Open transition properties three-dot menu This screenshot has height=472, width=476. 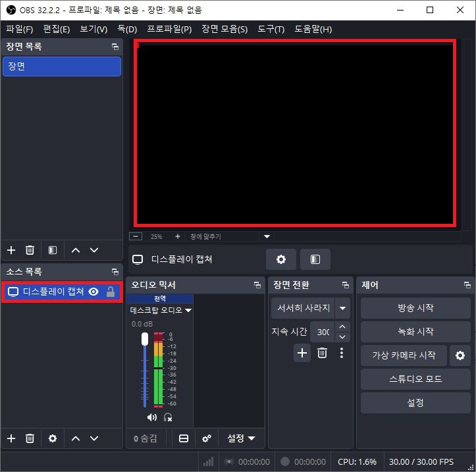(342, 353)
